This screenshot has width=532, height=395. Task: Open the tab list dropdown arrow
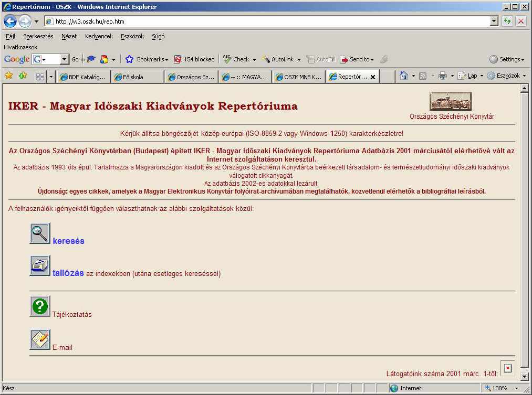pyautogui.click(x=51, y=77)
